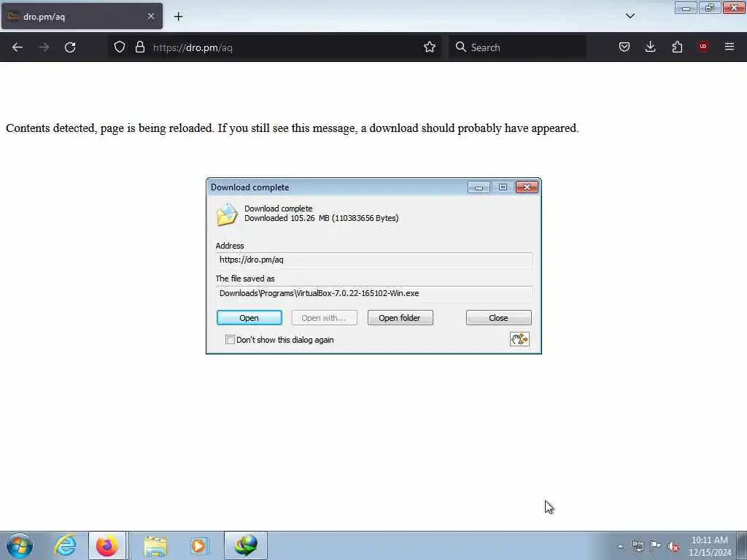Viewport: 747px width, 560px height.
Task: Click the page text about download appearing
Action: [x=292, y=128]
